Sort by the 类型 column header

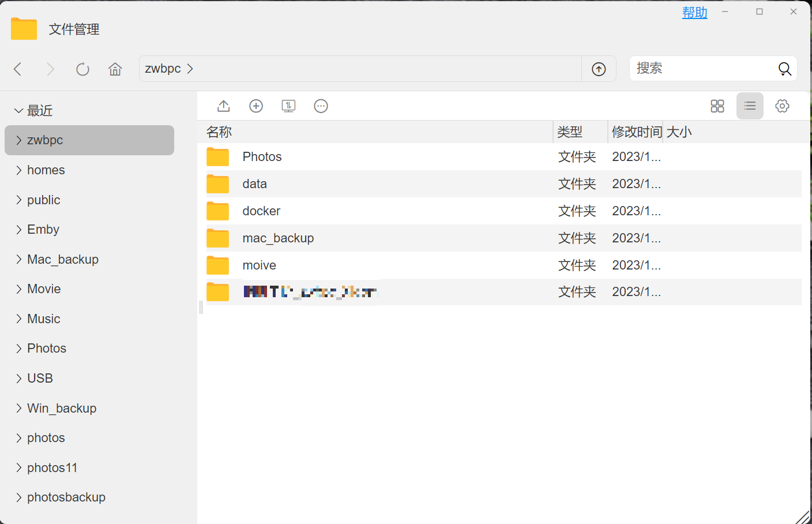pos(570,132)
